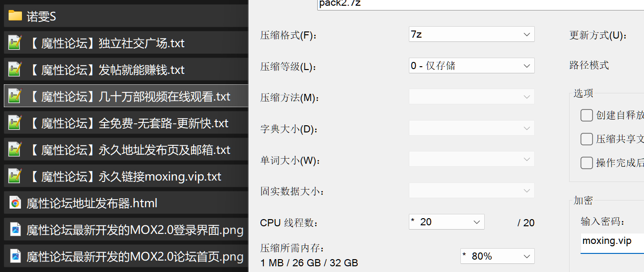
Task: Open the CPU 线程数 dropdown showing 20
Action: (447, 222)
